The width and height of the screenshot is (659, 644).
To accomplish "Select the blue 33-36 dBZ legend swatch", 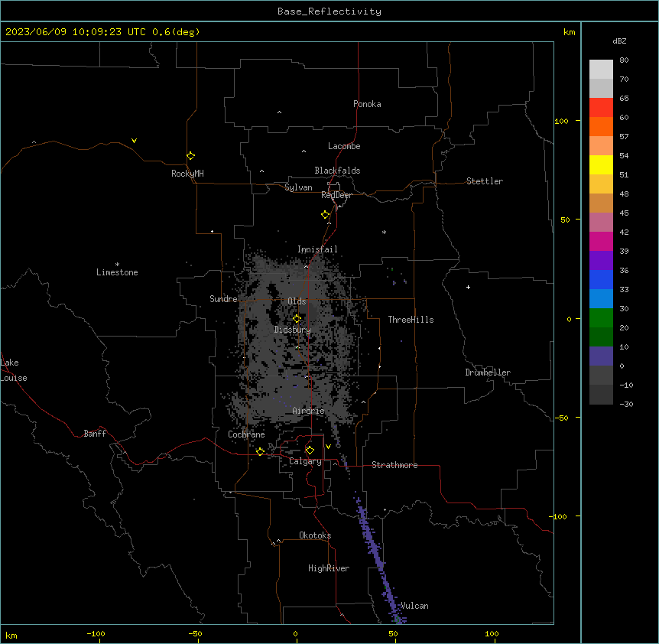I will [x=601, y=279].
